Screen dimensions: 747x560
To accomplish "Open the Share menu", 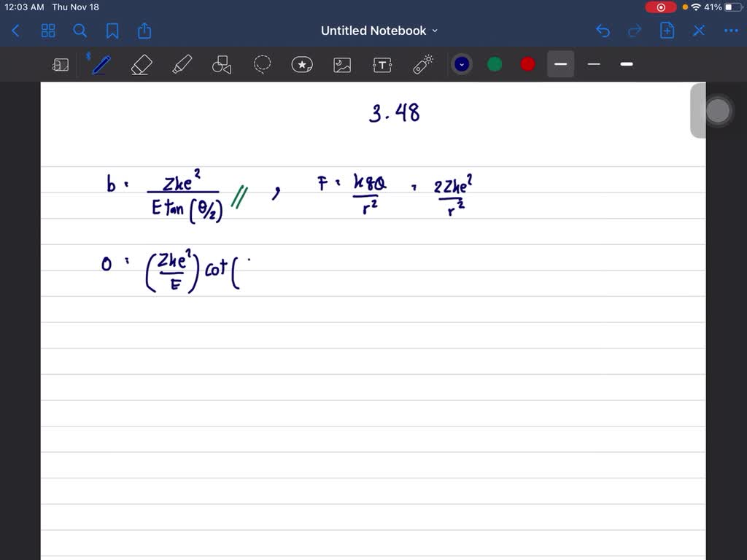I will (143, 31).
